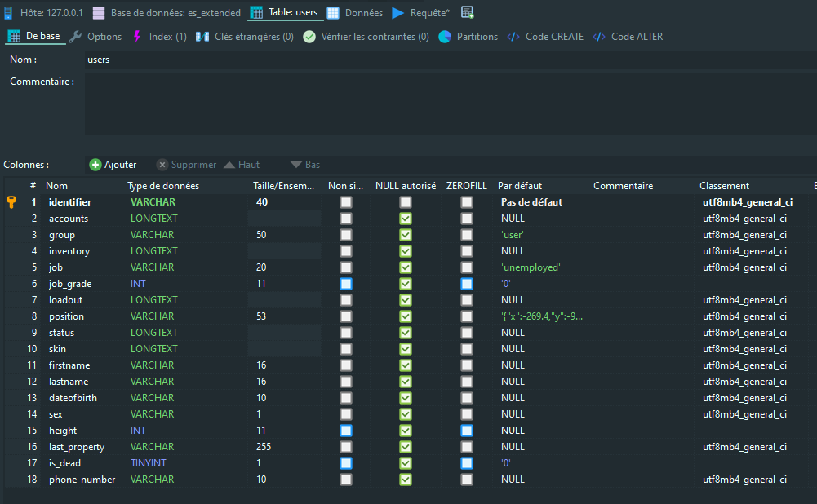This screenshot has height=504, width=817.
Task: Click inside the Nom field containing users
Action: coord(163,59)
